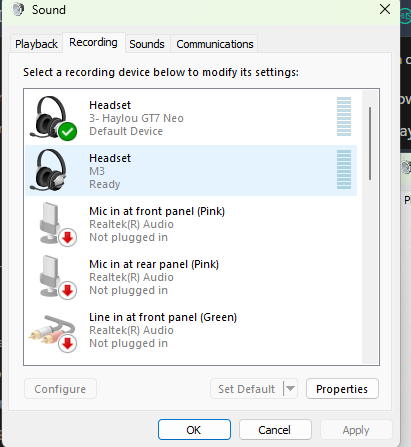Select 'Mic in at front panel (Pink)' entry
The width and height of the screenshot is (411, 447).
(191, 224)
